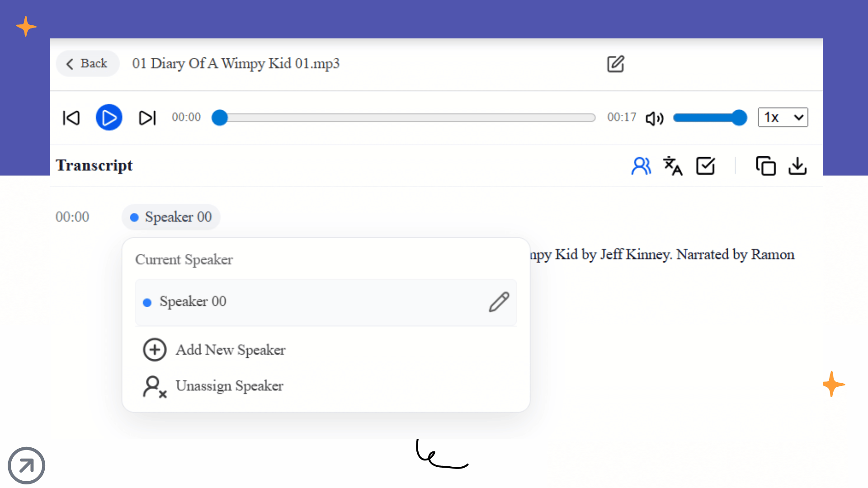Open the translate icon
Image resolution: width=868 pixels, height=488 pixels.
(x=673, y=166)
